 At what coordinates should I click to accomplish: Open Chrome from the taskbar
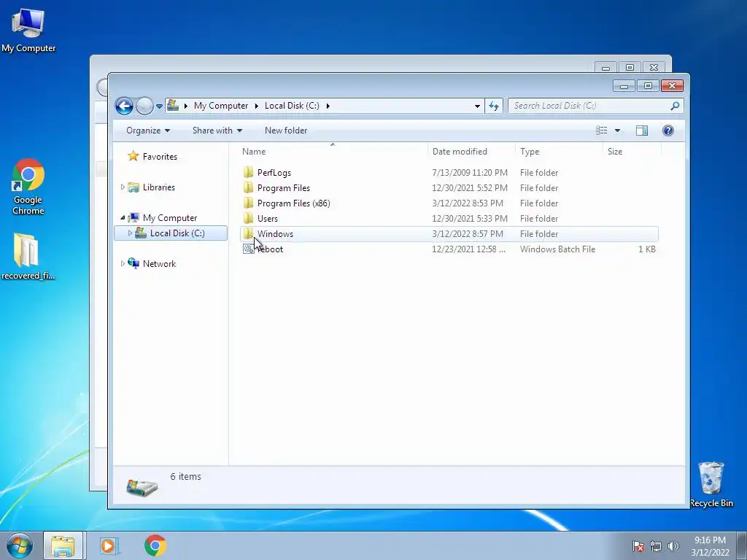tap(155, 545)
